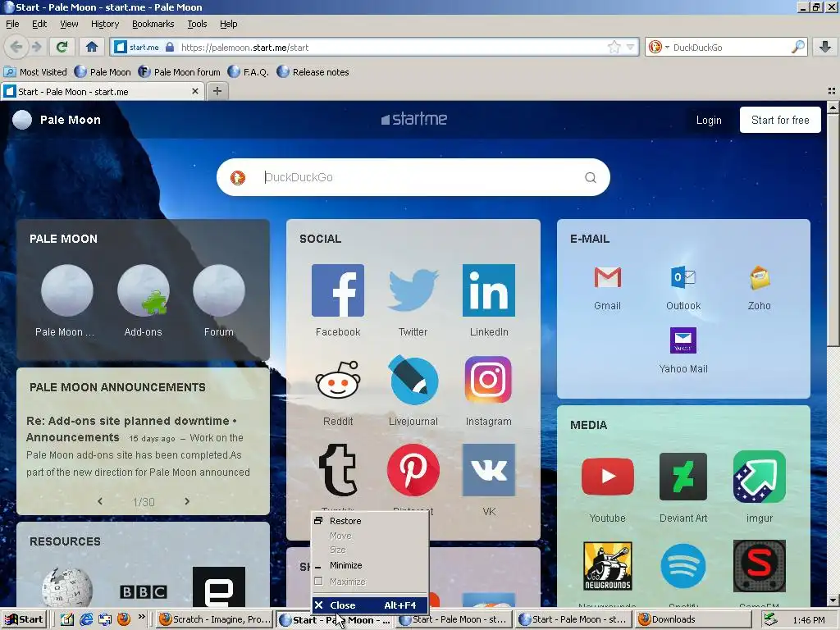The width and height of the screenshot is (840, 630).
Task: Open the Spotify tile
Action: 683,566
